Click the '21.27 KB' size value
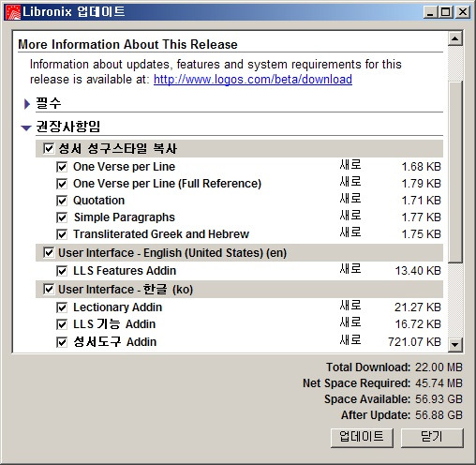The height and width of the screenshot is (465, 476). tap(418, 307)
